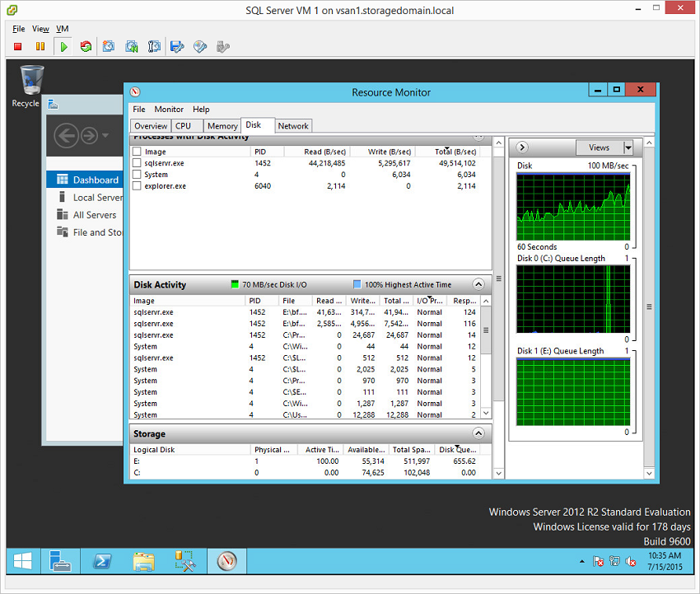This screenshot has width=700, height=594.
Task: Open the tools taskbar icon
Action: point(184,561)
